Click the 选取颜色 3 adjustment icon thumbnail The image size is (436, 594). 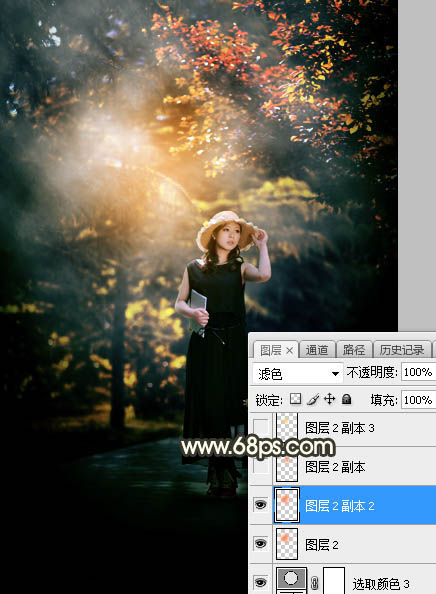291,581
